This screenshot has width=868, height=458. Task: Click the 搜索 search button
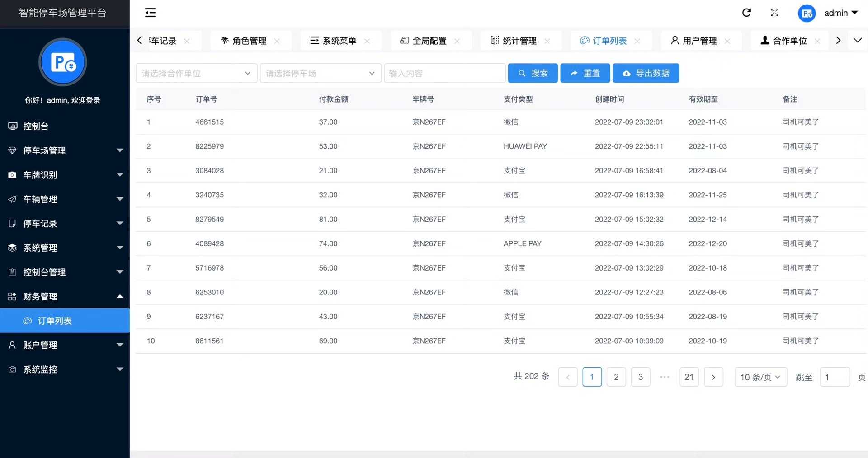coord(533,73)
